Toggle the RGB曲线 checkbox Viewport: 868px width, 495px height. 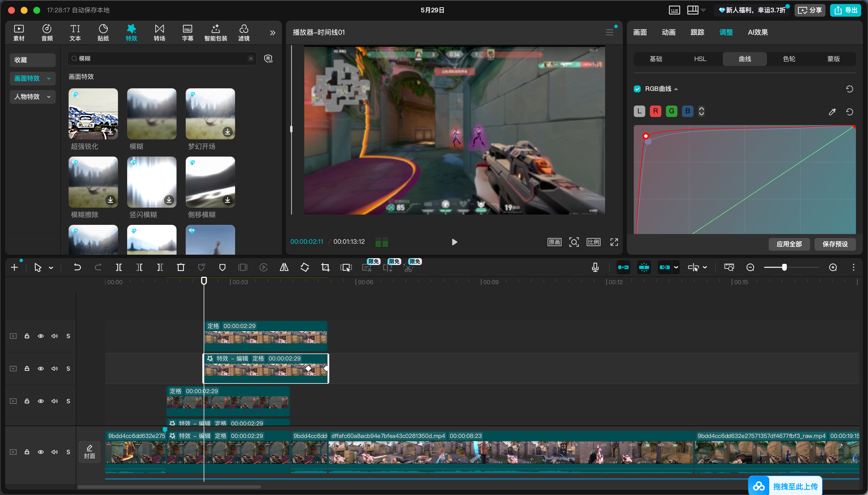[x=637, y=89]
